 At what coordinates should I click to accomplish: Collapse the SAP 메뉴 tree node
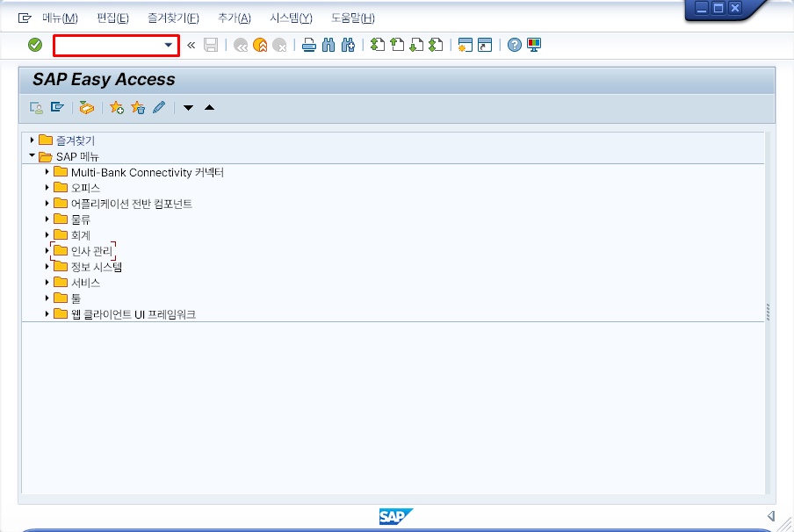point(32,155)
